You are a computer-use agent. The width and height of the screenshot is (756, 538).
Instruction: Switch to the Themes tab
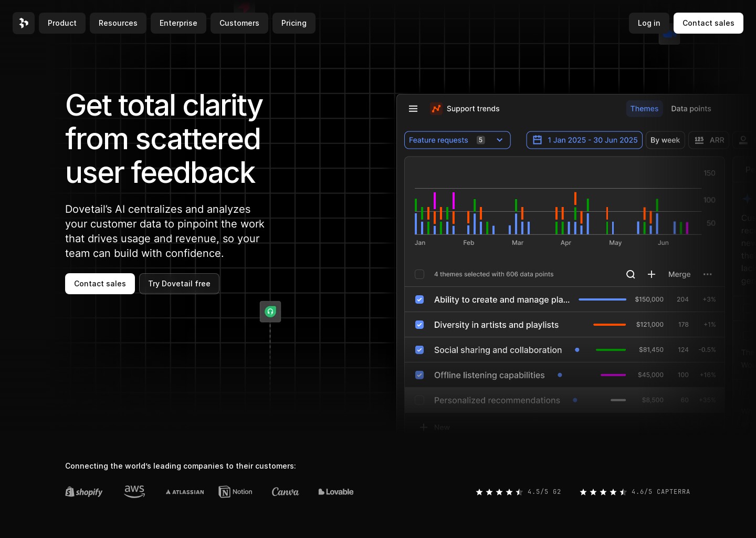644,109
